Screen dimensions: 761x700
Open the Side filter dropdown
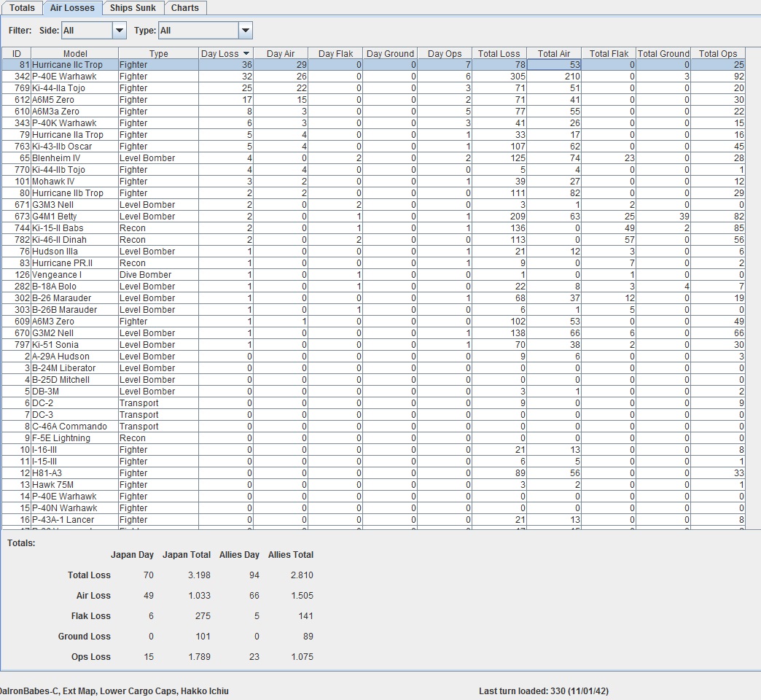pyautogui.click(x=119, y=31)
